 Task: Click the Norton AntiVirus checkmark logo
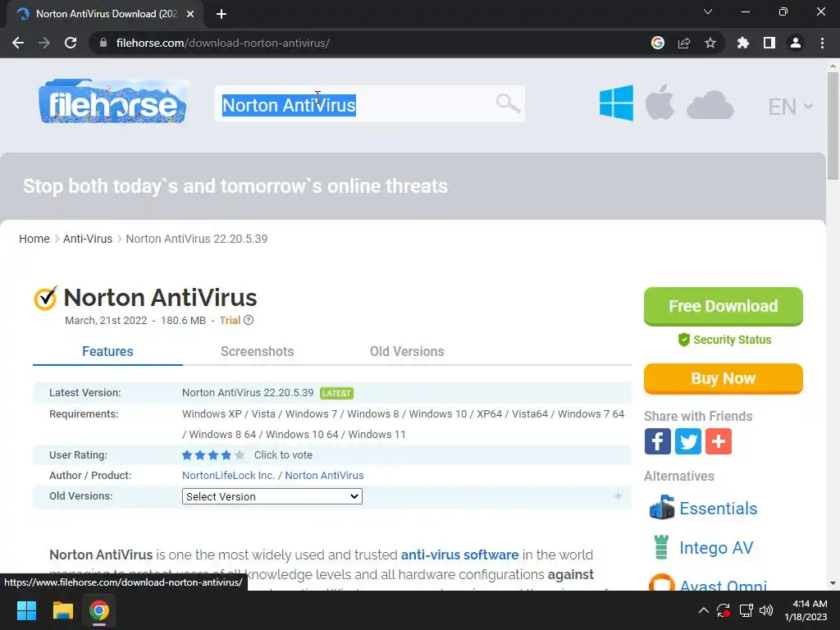(46, 298)
